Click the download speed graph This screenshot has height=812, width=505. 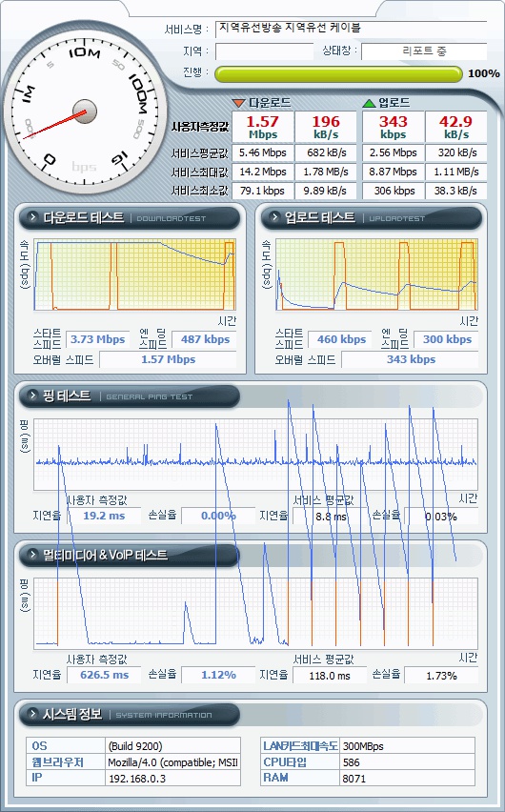134,274
